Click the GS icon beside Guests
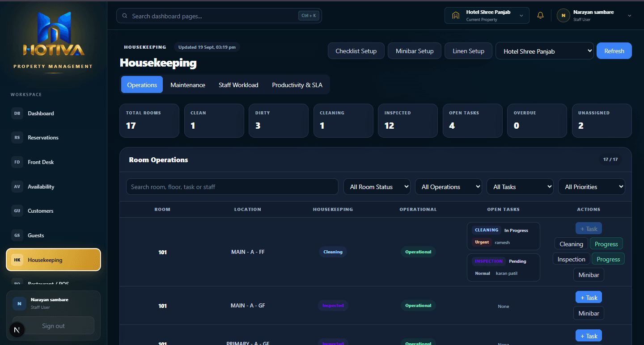Screen dimensions: 644x345 (x=17, y=236)
